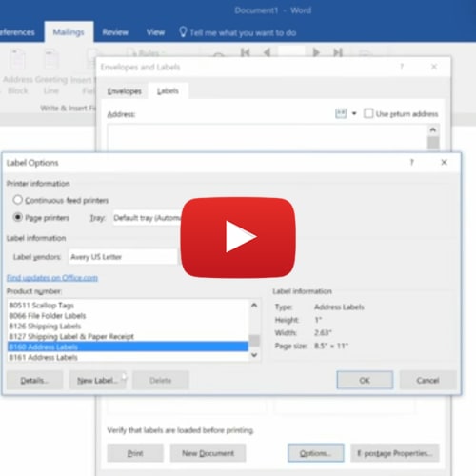Follow the Find updates on Office.com link
476x476 pixels.
coord(52,278)
